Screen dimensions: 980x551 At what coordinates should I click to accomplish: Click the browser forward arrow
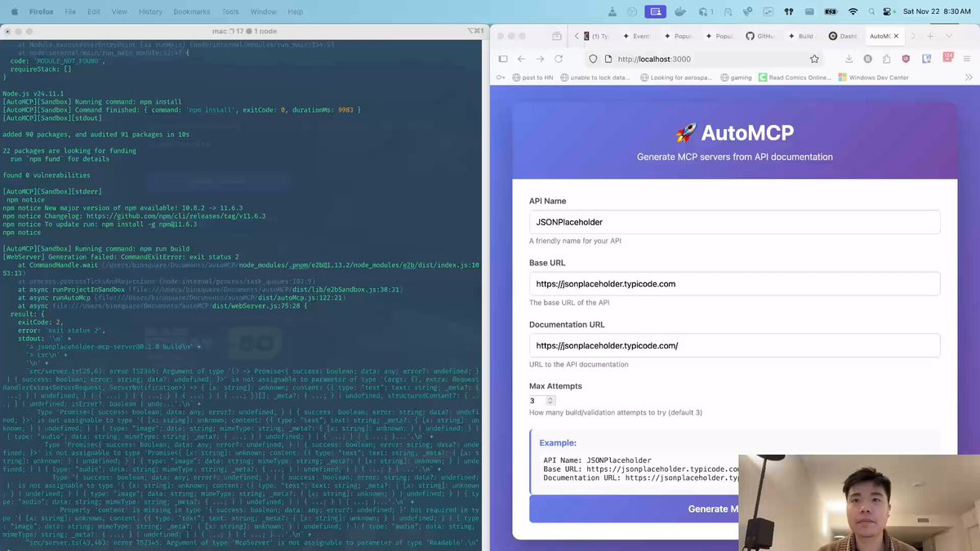tap(540, 59)
